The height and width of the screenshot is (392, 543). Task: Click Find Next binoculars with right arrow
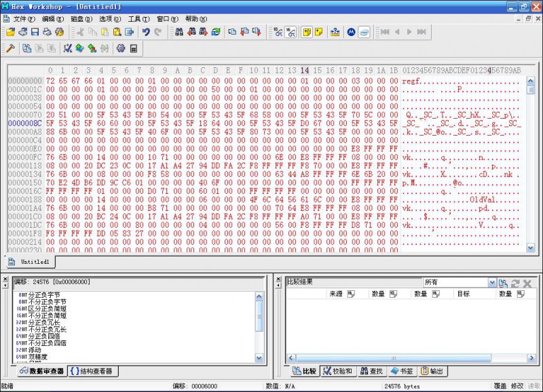(204, 32)
